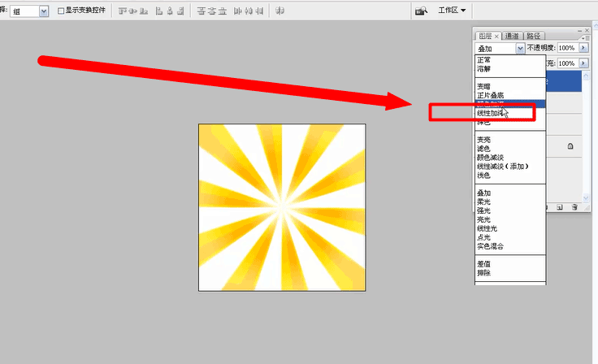Click the layers list scroll-up arrow
The width and height of the screenshot is (598, 364).
[586, 76]
